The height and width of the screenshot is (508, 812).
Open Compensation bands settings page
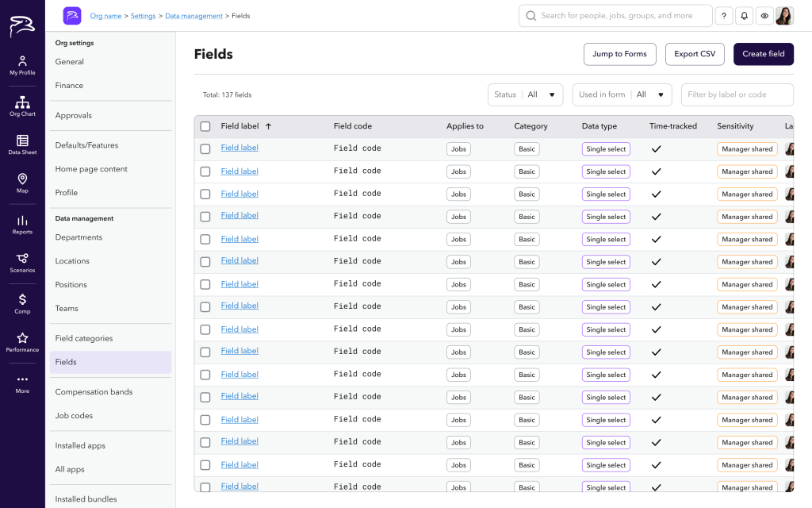(x=94, y=392)
